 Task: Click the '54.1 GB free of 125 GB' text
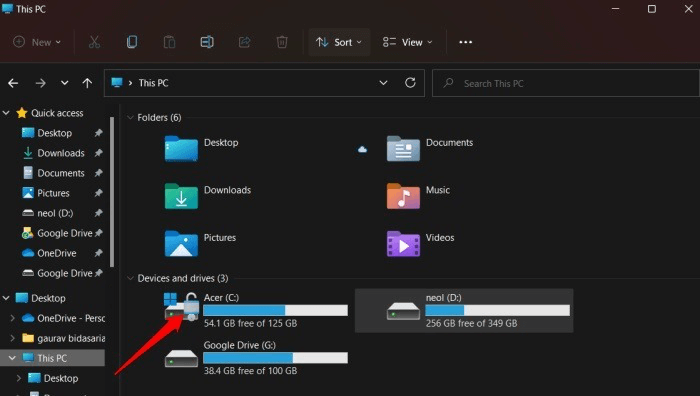coord(250,323)
